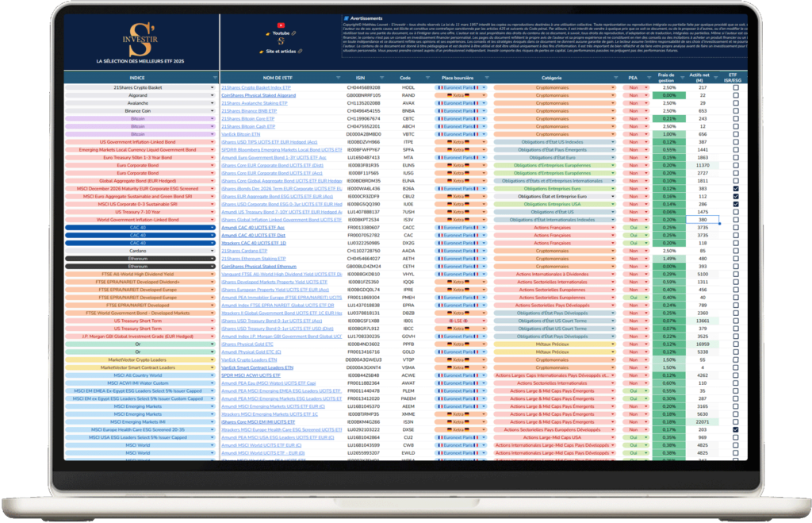Image resolution: width=812 pixels, height=523 pixels.
Task: Click the S'investir gold logo in the header
Action: pyautogui.click(x=140, y=39)
